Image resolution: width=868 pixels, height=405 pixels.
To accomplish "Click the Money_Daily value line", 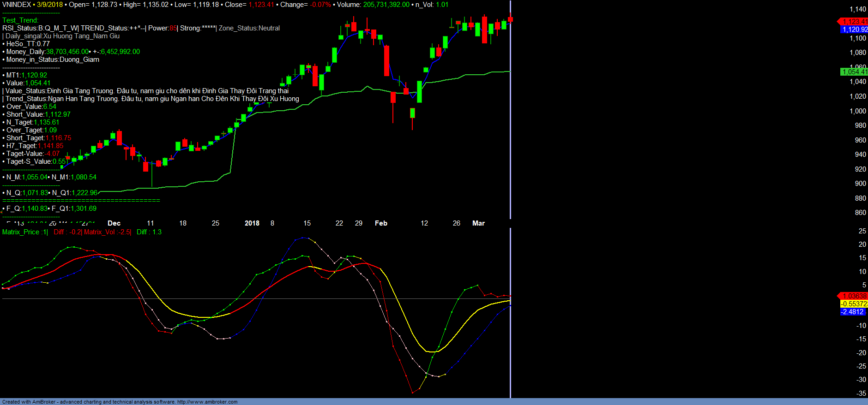I will (x=72, y=52).
